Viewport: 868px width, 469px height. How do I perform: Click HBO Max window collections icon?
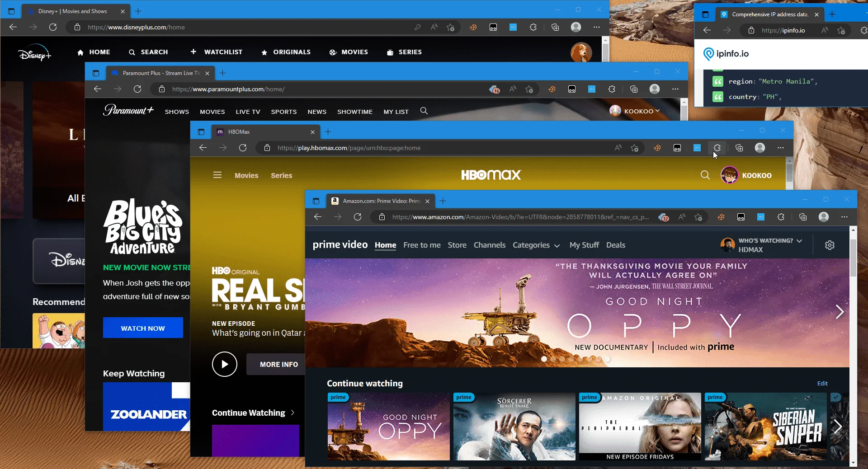739,148
